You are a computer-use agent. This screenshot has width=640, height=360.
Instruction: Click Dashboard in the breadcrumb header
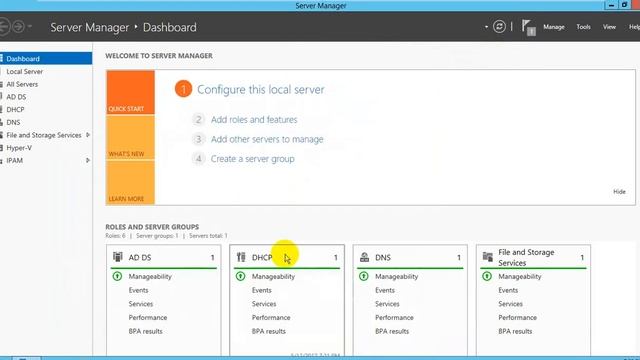tap(169, 27)
